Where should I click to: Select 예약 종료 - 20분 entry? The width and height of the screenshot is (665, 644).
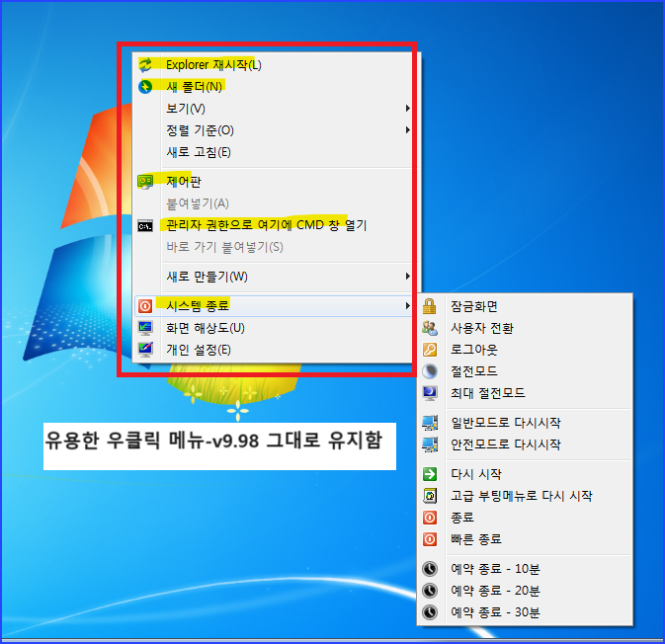pyautogui.click(x=525, y=591)
